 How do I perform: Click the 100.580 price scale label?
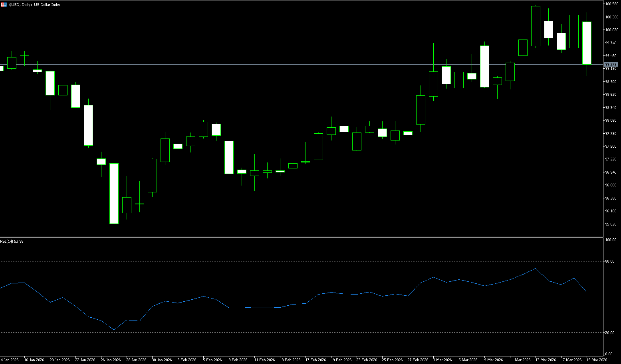click(x=611, y=4)
